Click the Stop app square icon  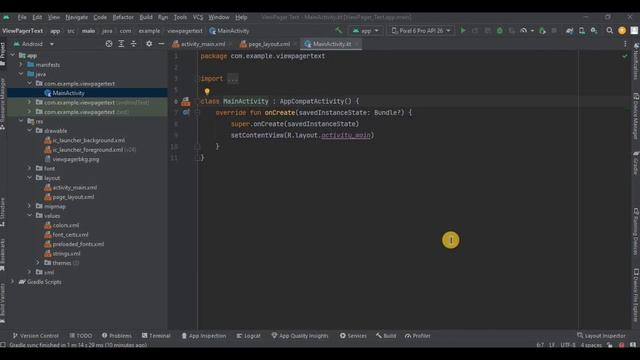pyautogui.click(x=554, y=31)
